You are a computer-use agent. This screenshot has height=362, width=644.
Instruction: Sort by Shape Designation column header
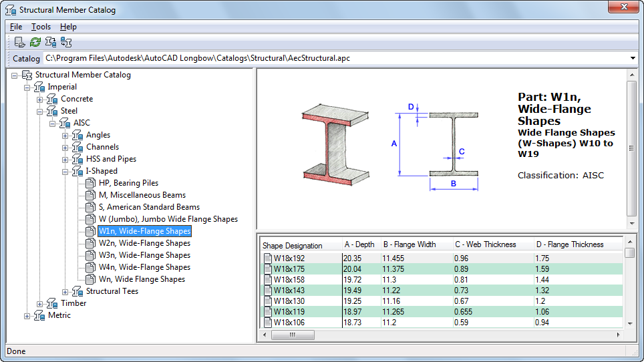[301, 245]
